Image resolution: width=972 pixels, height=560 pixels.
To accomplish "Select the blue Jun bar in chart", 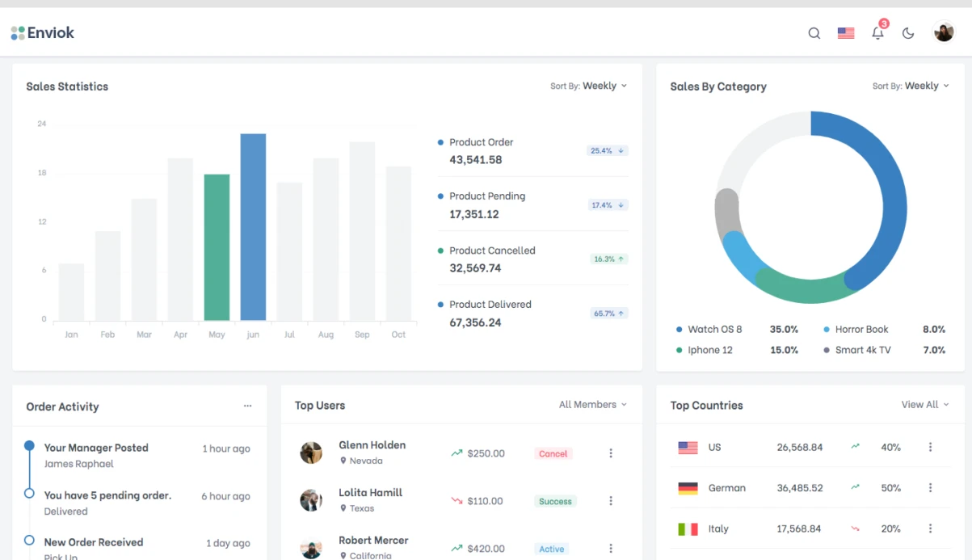I will click(253, 226).
